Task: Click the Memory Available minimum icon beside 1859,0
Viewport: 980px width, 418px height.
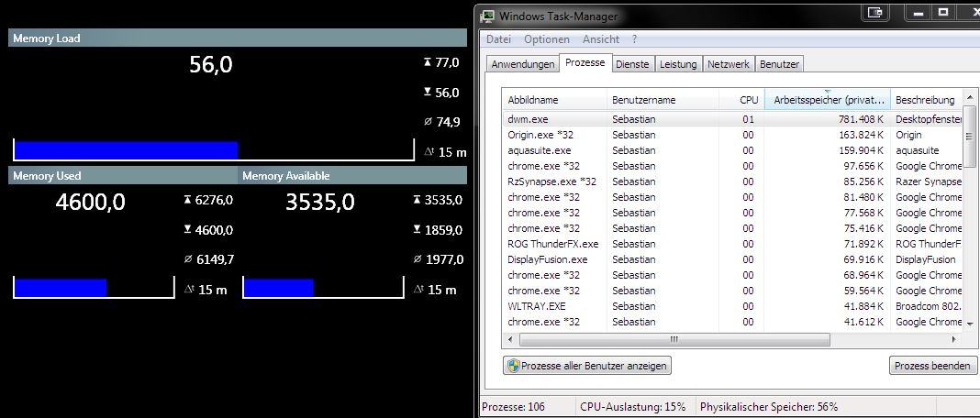Action: pos(418,230)
